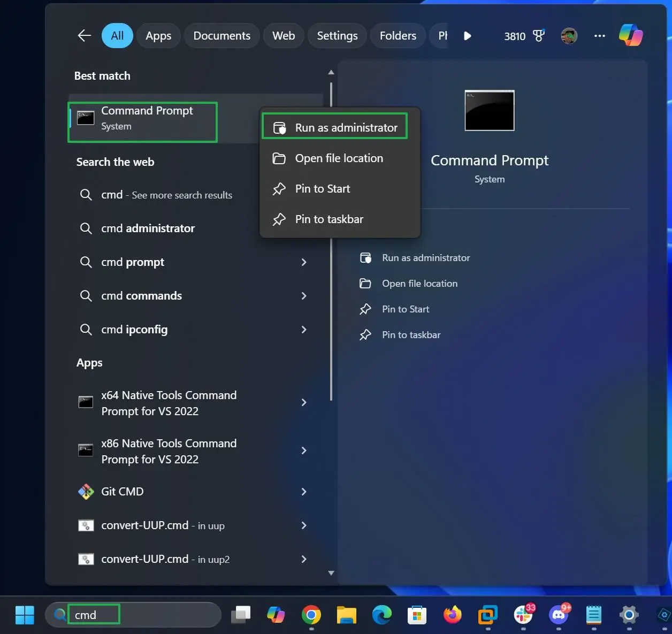Launch Copilot from the search header
Viewport: 672px width, 634px height.
click(x=631, y=35)
